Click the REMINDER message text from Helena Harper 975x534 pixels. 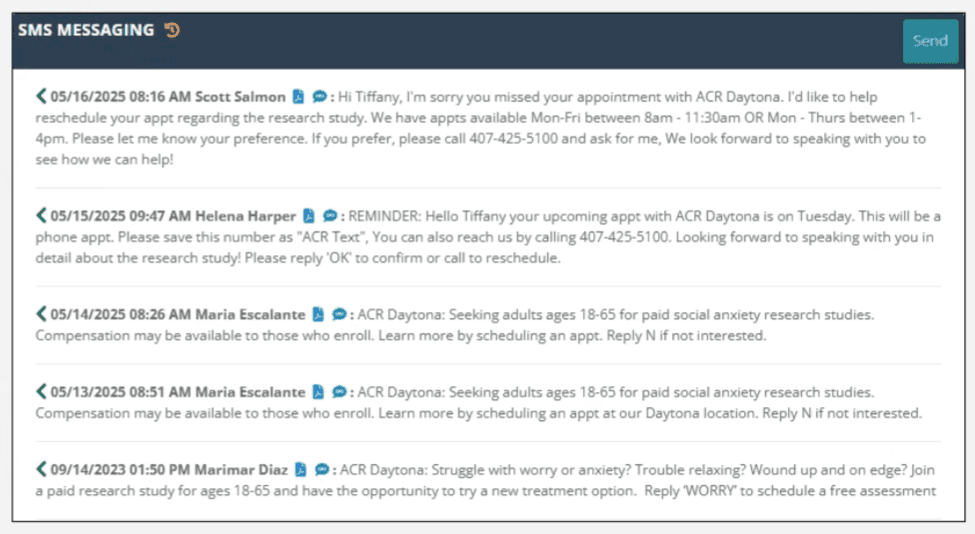coord(488,237)
